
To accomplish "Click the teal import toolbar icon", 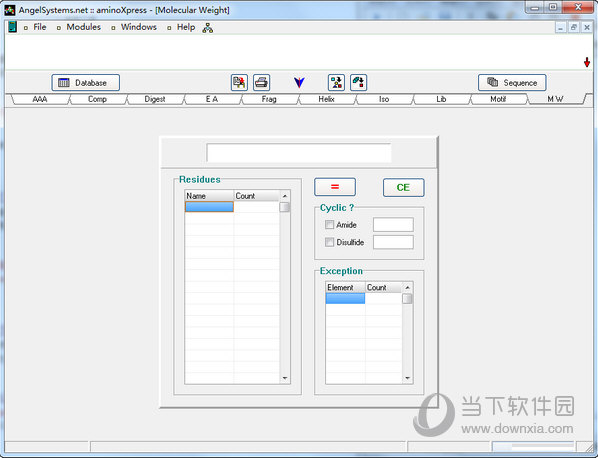I will [358, 82].
